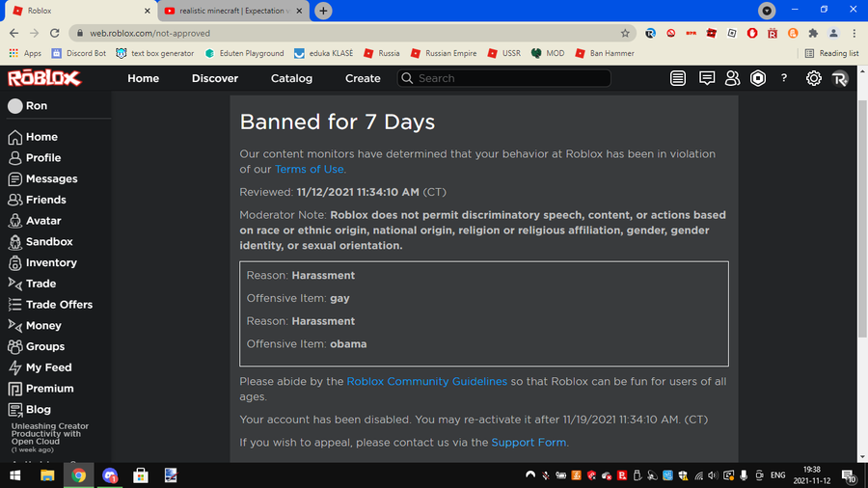Open the feed list icon in navbar
Viewport: 868px width, 488px height.
coord(678,78)
